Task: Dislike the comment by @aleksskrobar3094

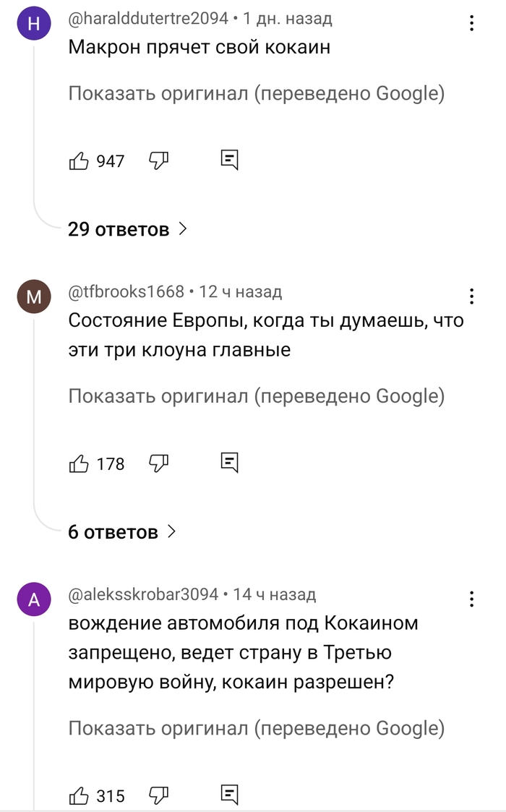Action: click(x=158, y=795)
